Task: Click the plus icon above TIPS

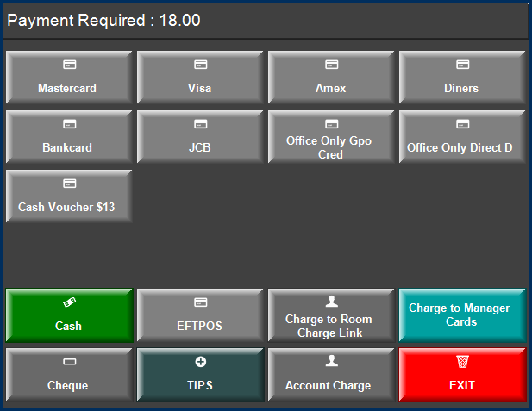Action: (x=200, y=362)
